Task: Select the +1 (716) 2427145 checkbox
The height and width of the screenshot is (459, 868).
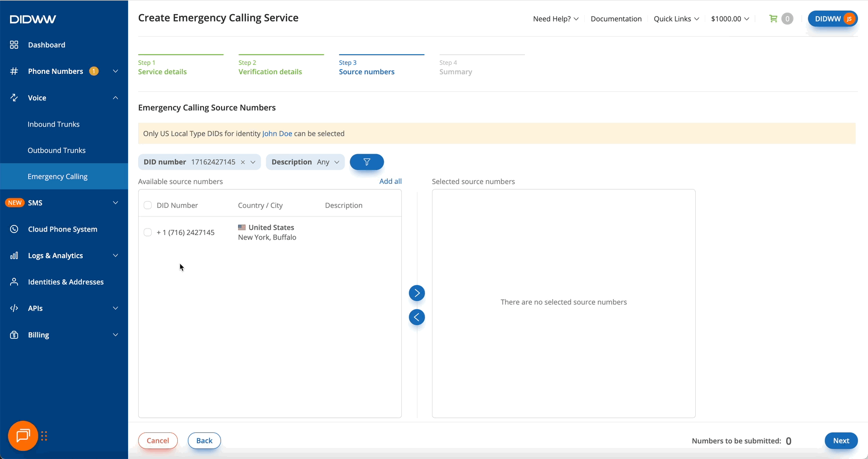Action: [148, 233]
